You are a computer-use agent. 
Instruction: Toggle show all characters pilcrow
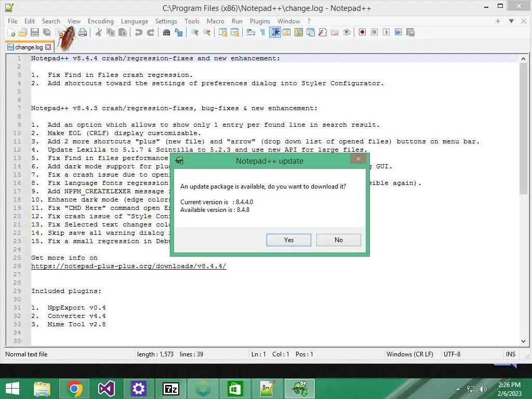[262, 33]
